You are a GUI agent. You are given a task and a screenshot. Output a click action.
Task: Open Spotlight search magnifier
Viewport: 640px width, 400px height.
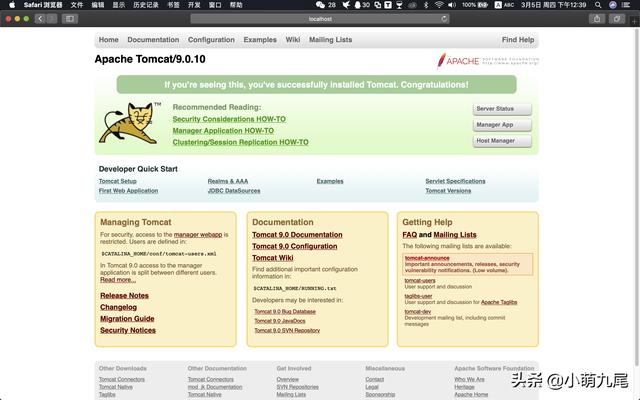598,5
